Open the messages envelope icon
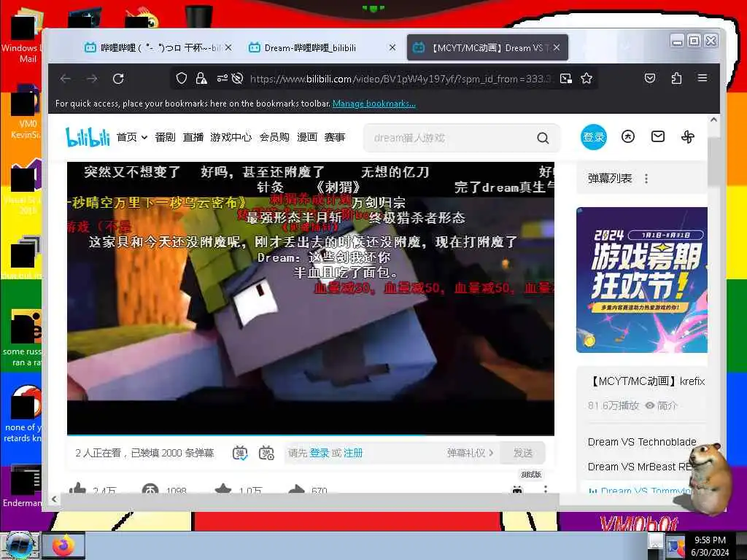 pos(658,136)
